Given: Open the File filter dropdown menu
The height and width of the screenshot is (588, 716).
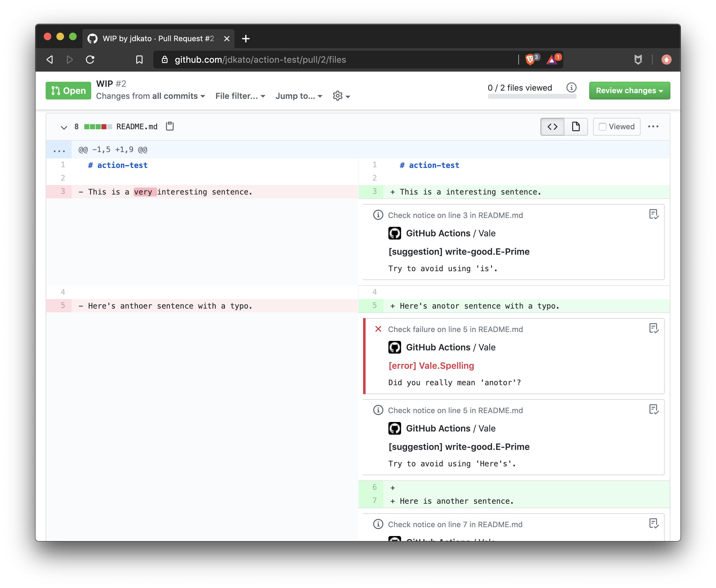Looking at the screenshot, I should click(x=240, y=96).
